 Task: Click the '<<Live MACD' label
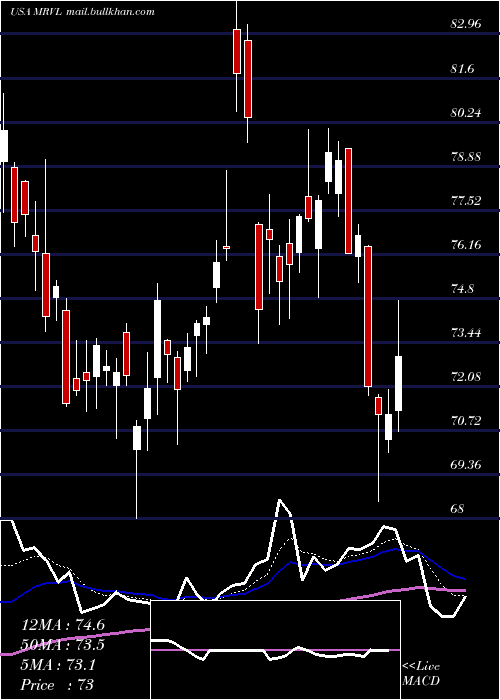click(x=421, y=673)
